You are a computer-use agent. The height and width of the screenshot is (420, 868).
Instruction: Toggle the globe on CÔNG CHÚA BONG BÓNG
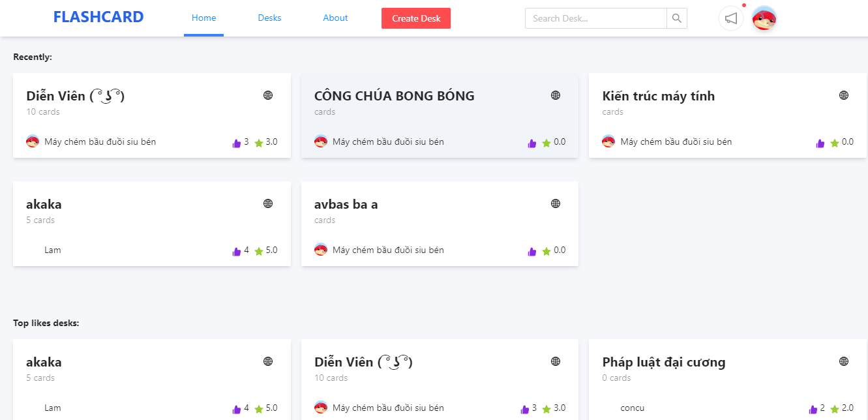click(555, 95)
